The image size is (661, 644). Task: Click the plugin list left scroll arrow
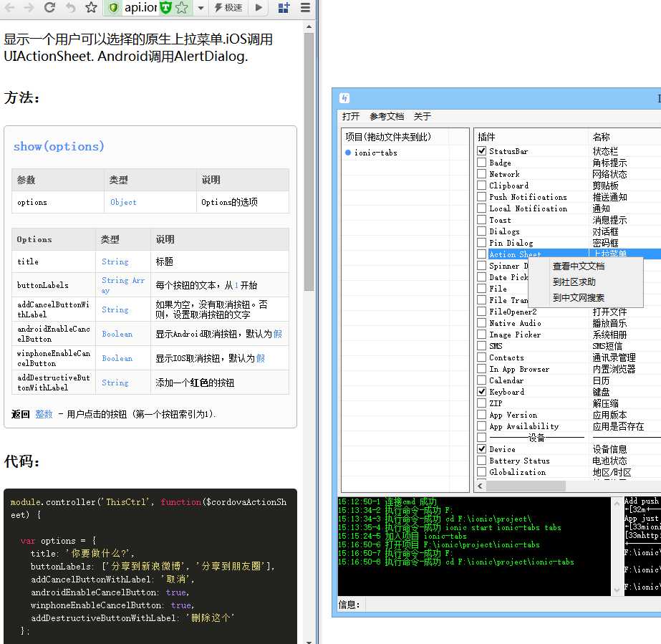click(x=480, y=486)
